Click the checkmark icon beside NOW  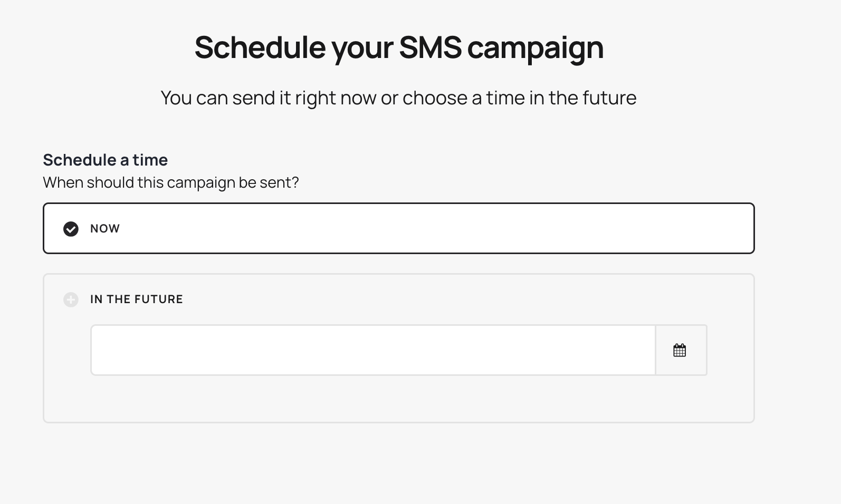click(x=71, y=229)
